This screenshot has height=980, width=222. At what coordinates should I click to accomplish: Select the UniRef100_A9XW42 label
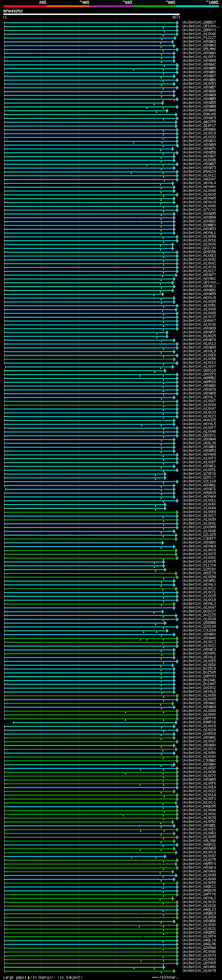[199, 64]
